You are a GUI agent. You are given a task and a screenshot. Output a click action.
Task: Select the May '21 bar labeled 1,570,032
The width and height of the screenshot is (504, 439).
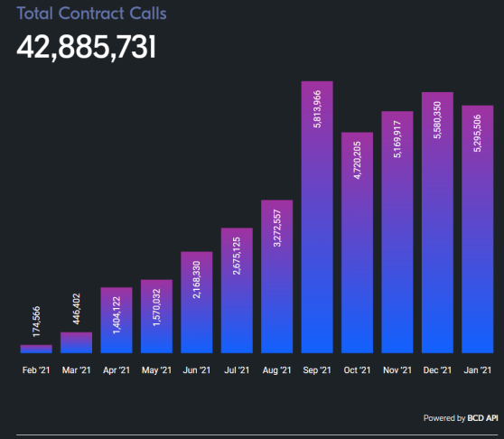point(156,316)
